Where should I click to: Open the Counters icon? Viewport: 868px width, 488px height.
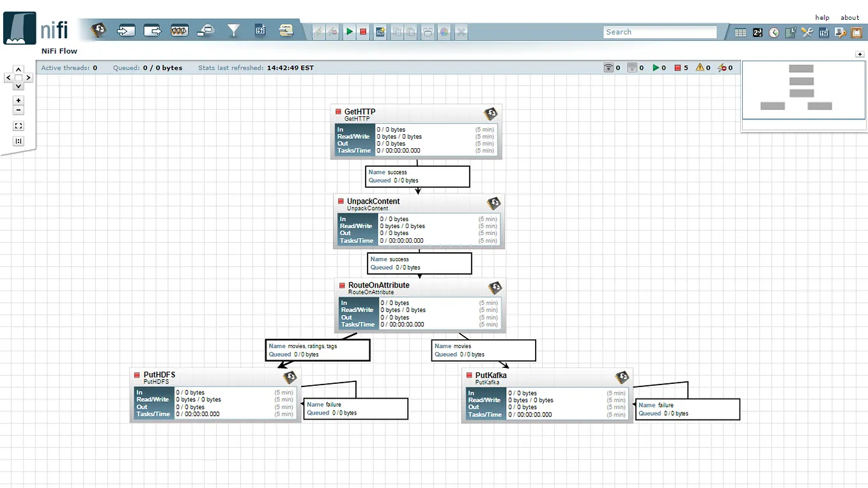[x=757, y=33]
